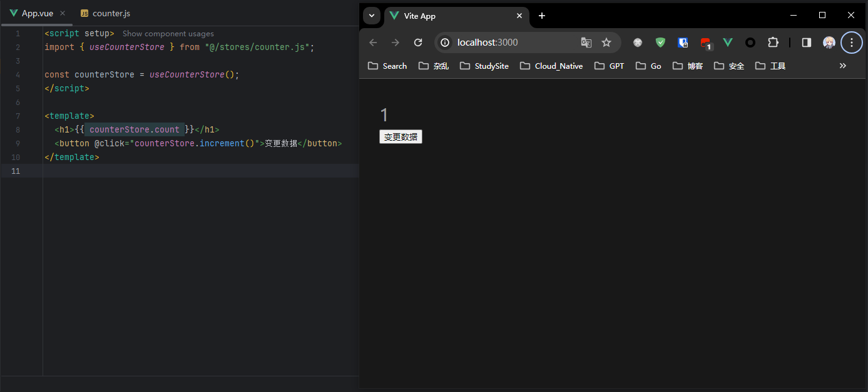Open the translate page icon in address bar
868x392 pixels.
pos(586,43)
